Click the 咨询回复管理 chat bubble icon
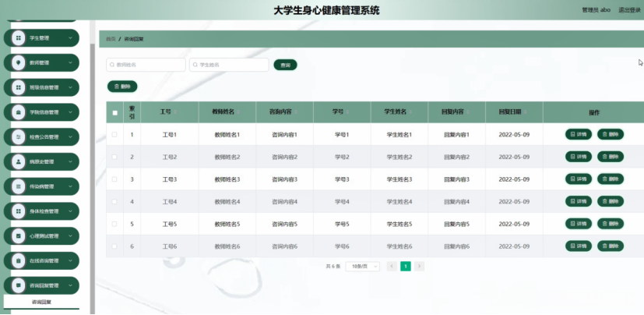Screen dimensions: 644x315 pos(18,285)
